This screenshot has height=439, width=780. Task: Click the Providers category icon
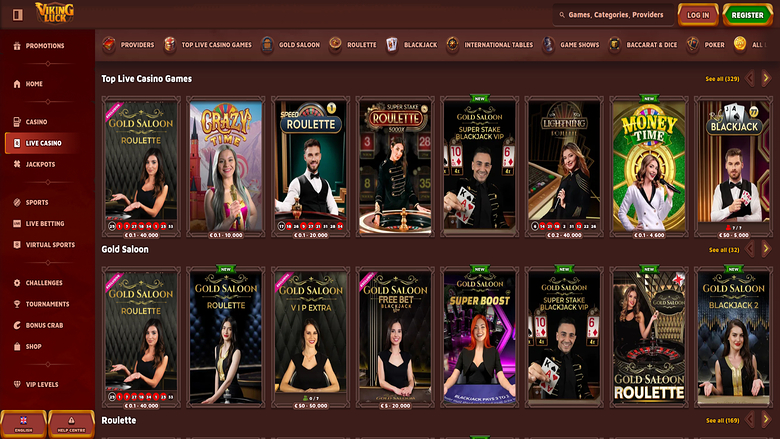(x=109, y=45)
